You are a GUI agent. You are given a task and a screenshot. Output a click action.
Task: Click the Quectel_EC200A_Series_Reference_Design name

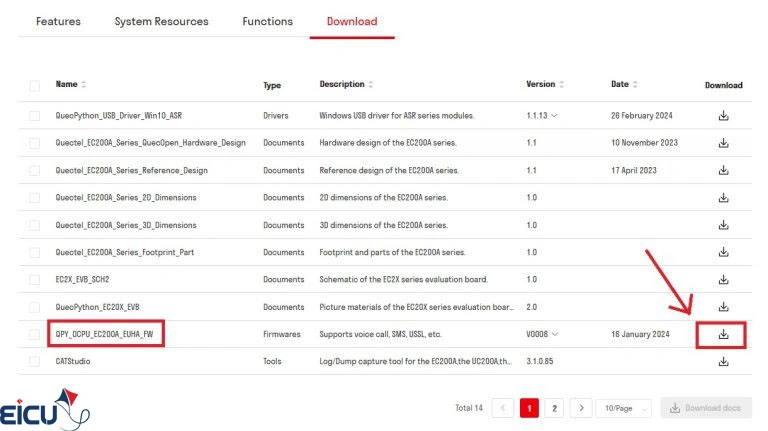[x=131, y=170]
